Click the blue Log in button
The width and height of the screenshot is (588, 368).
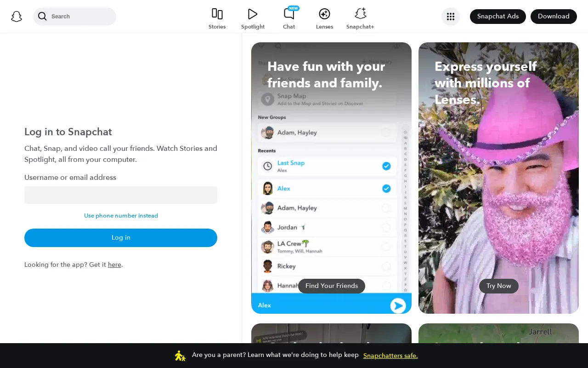coord(121,238)
